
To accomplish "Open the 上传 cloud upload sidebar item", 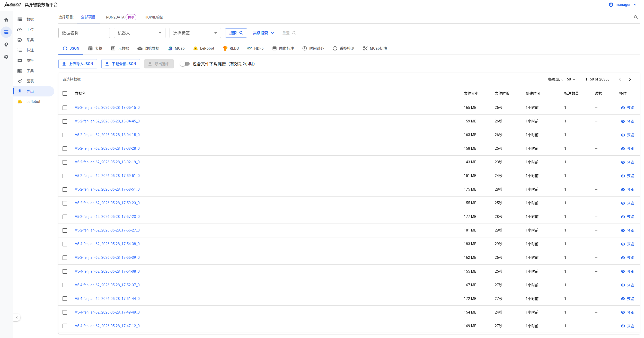I will pos(34,30).
